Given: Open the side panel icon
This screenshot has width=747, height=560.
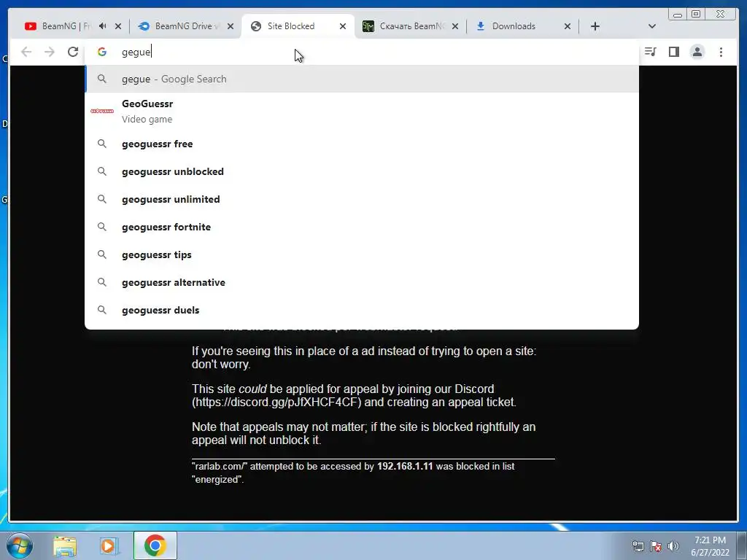Looking at the screenshot, I should tap(673, 52).
